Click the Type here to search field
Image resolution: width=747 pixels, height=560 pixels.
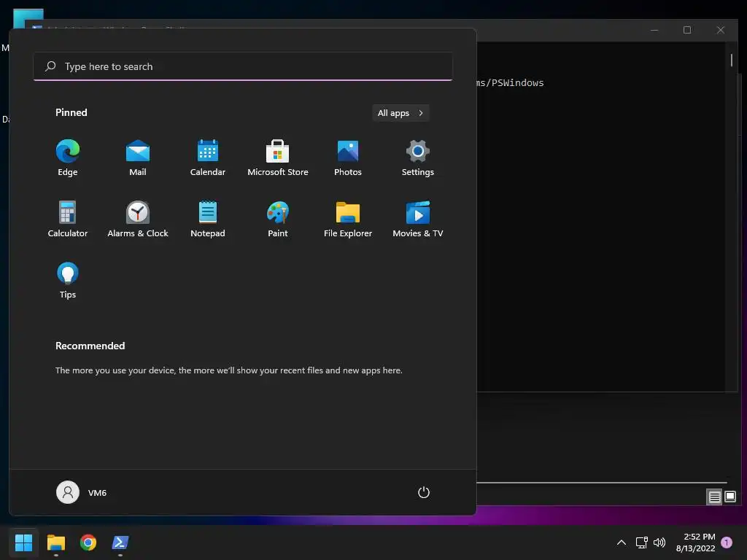243,66
